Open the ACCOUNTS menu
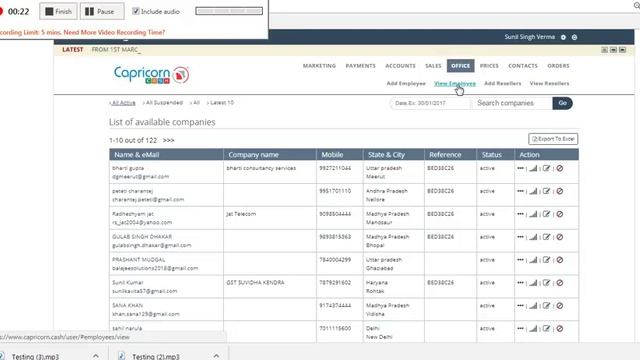 [x=400, y=66]
